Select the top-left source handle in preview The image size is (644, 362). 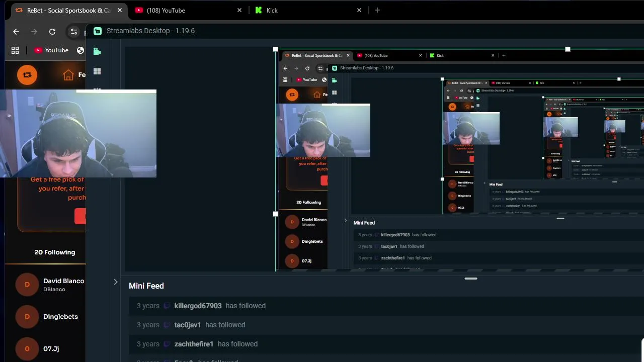[275, 49]
